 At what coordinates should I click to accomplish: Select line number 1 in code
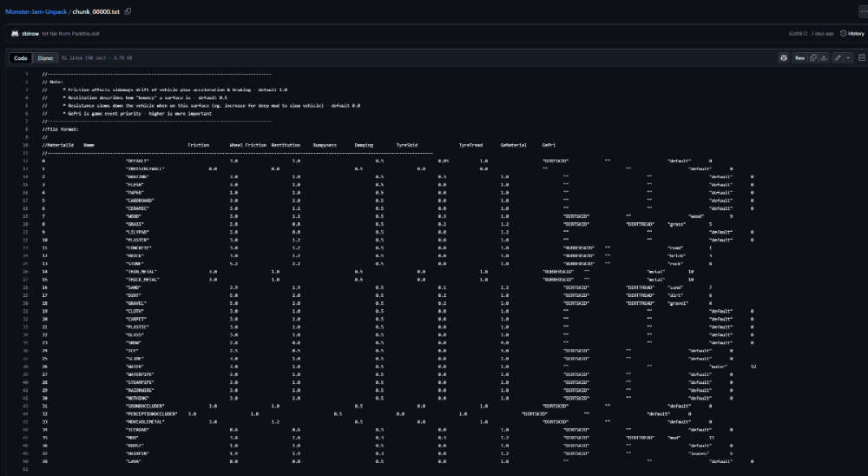pyautogui.click(x=26, y=74)
